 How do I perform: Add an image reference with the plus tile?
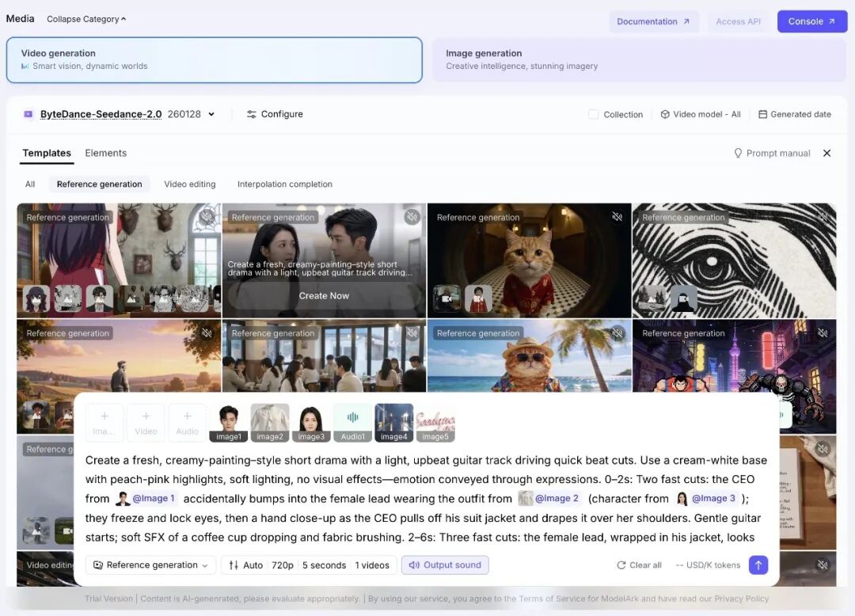pyautogui.click(x=104, y=422)
